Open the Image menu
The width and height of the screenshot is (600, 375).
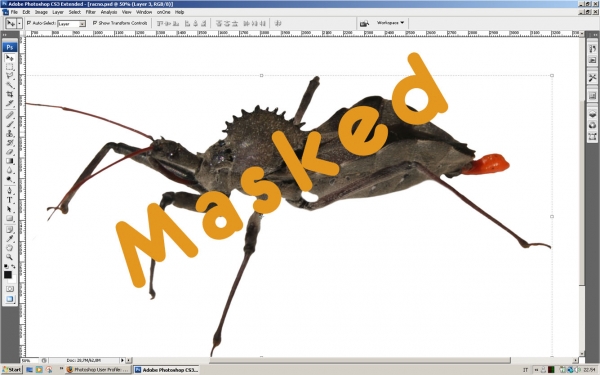[x=41, y=12]
